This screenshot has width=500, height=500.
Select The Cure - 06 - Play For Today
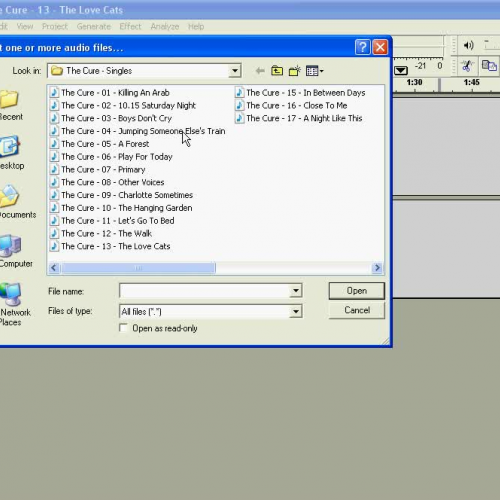(x=111, y=157)
